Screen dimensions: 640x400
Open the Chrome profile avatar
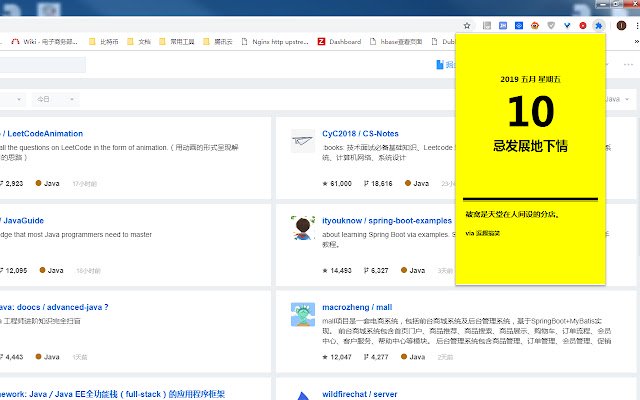click(x=621, y=26)
